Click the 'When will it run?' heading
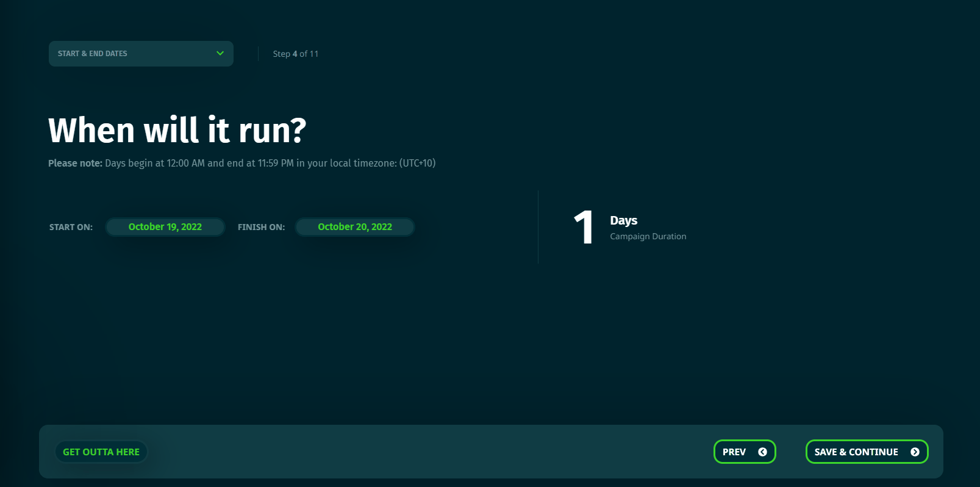 click(177, 131)
